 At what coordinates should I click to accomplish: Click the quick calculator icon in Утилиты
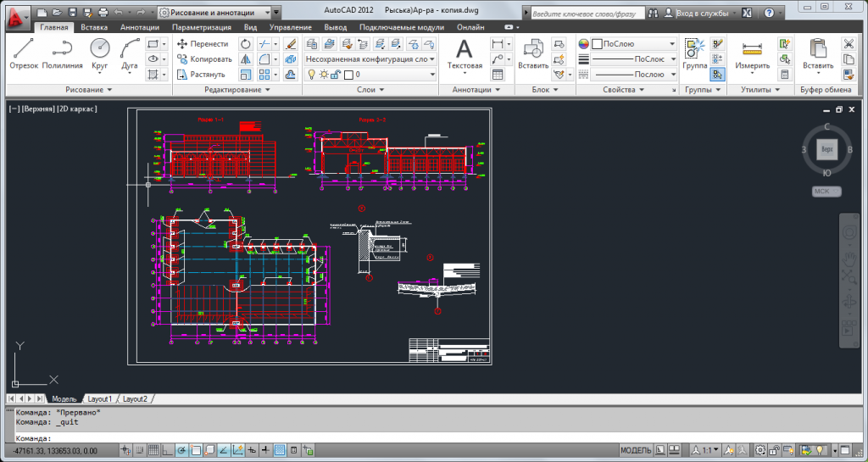pos(784,74)
